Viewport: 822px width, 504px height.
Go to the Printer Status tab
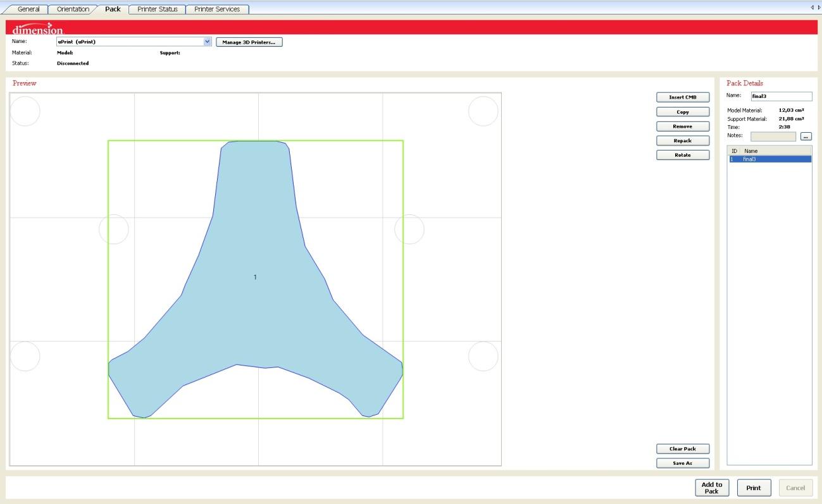[158, 9]
